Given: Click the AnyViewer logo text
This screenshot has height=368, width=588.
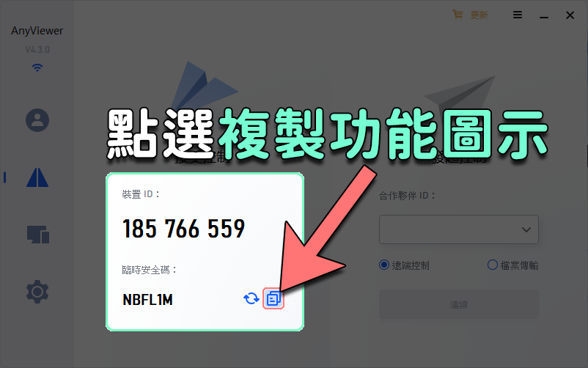Looking at the screenshot, I should tap(37, 31).
